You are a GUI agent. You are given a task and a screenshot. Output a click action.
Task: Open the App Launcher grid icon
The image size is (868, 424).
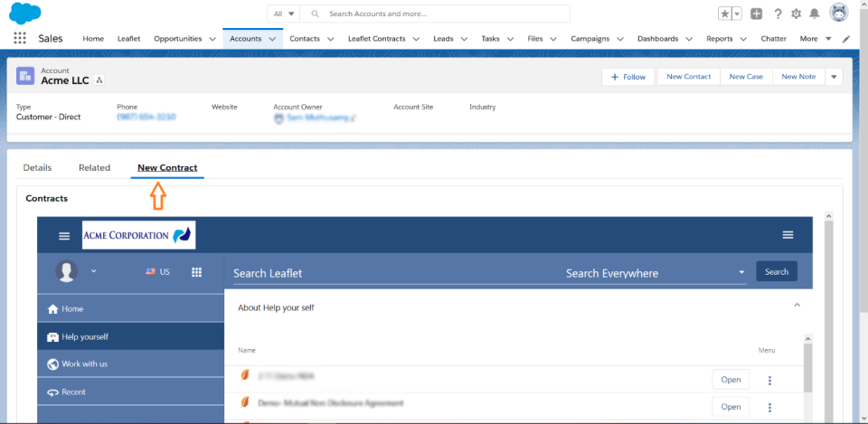(x=20, y=39)
